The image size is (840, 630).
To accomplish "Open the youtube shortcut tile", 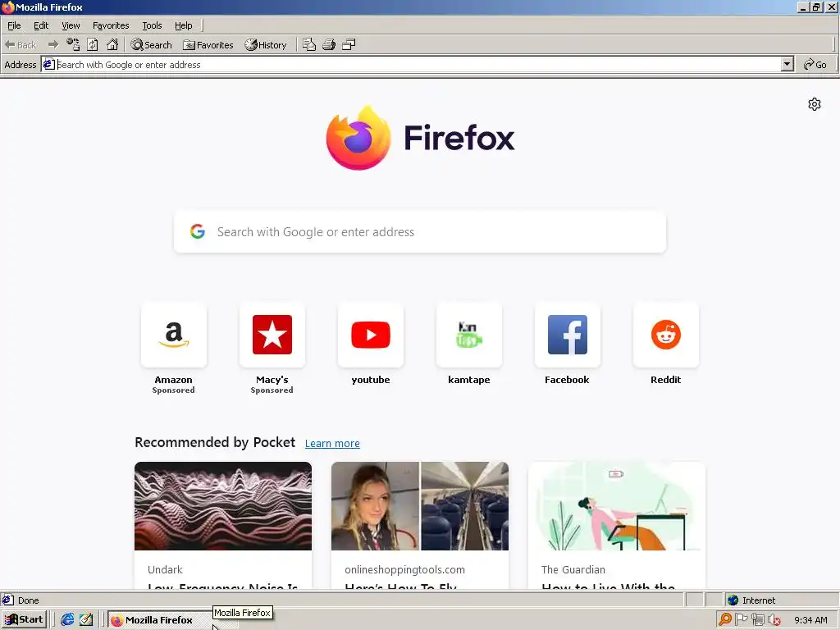I will [371, 335].
